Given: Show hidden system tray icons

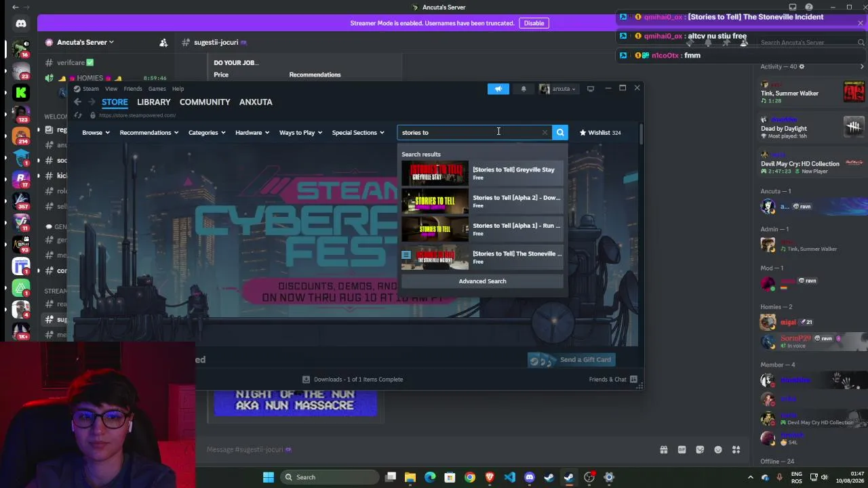Looking at the screenshot, I should 750,477.
